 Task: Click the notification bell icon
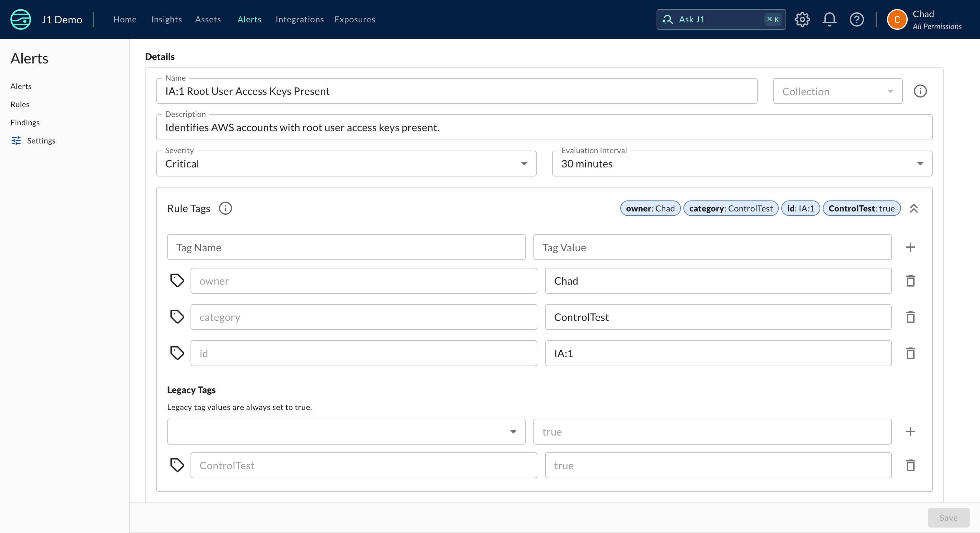pyautogui.click(x=828, y=19)
